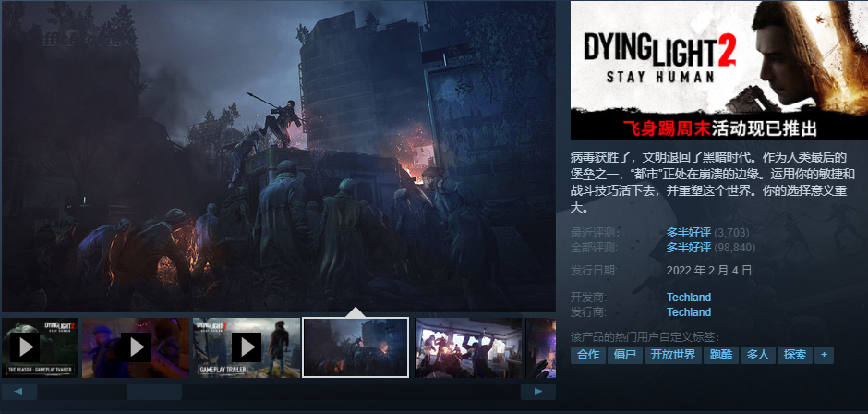Open the 开放世界 tag

(672, 355)
